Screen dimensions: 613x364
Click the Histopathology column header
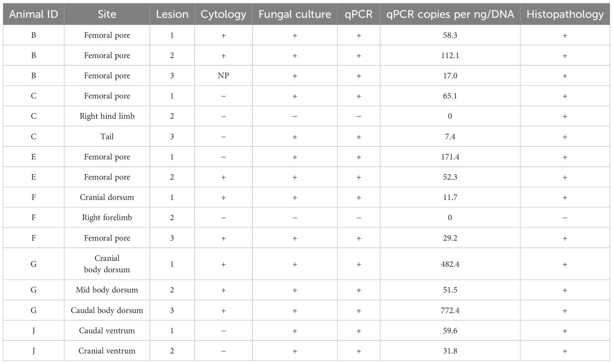565,14
